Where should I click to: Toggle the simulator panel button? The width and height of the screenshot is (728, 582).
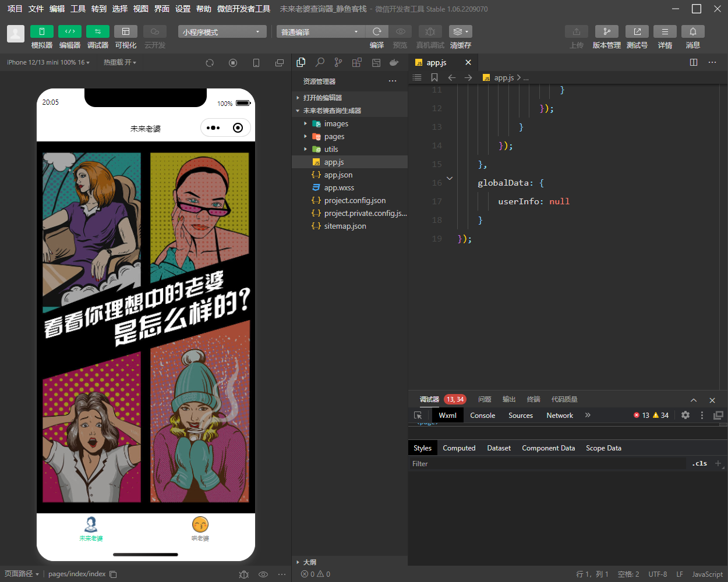(42, 31)
